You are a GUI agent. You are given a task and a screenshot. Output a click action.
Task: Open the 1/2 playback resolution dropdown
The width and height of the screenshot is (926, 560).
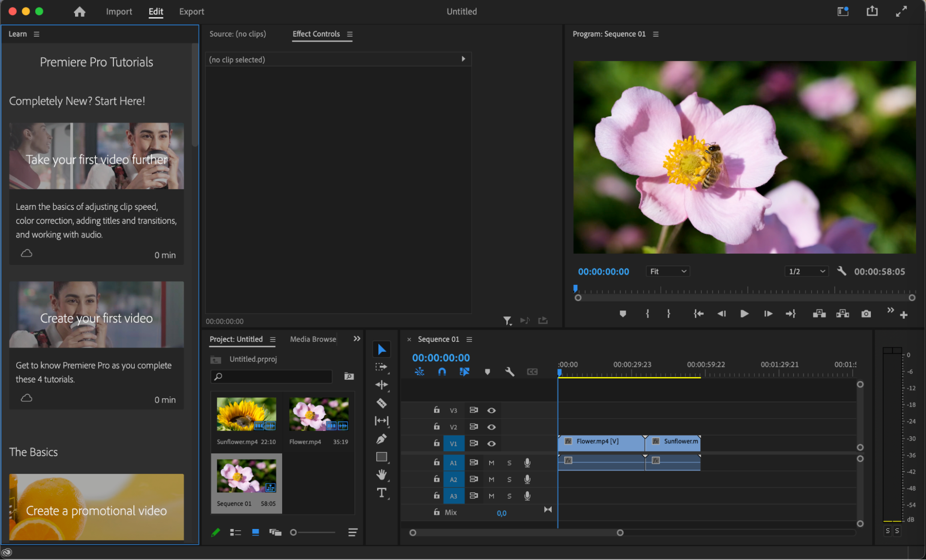coord(806,271)
